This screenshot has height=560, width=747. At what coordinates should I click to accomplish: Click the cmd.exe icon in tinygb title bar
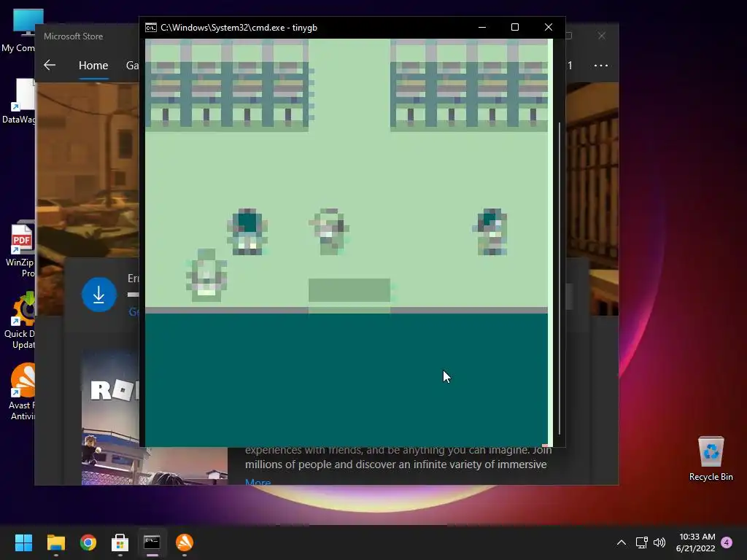(151, 28)
